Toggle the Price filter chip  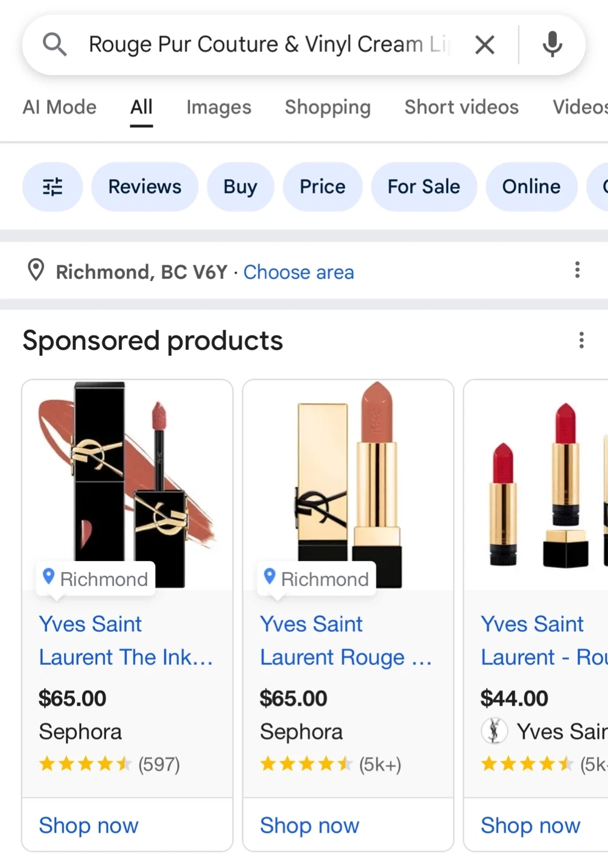[x=323, y=187]
